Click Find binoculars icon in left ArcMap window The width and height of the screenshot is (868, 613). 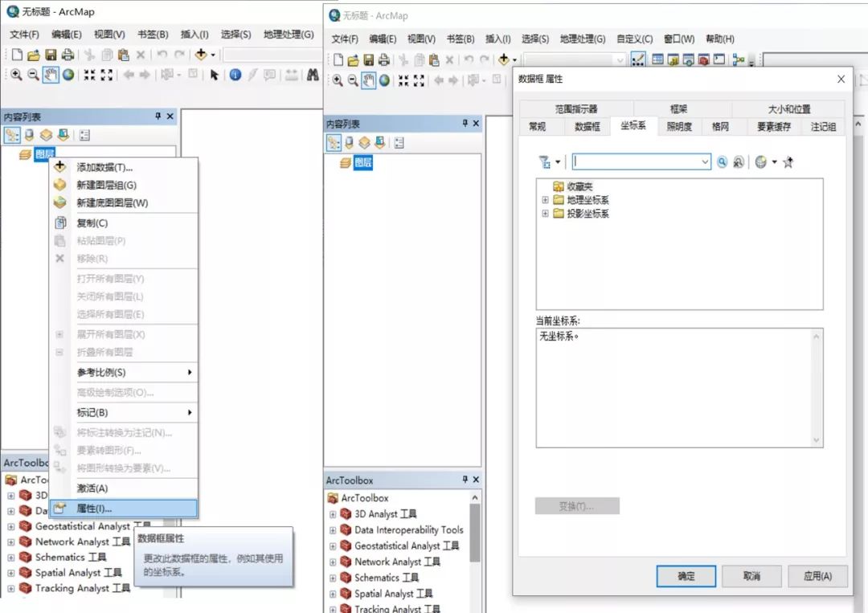(313, 75)
